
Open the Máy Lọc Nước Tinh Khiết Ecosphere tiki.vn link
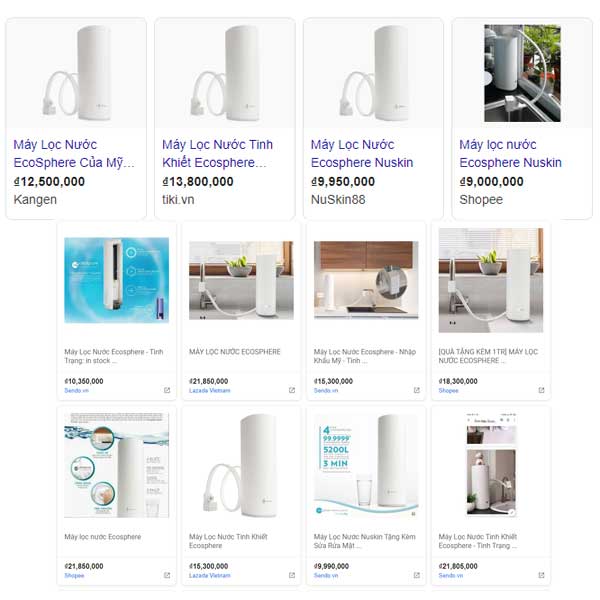tap(217, 153)
